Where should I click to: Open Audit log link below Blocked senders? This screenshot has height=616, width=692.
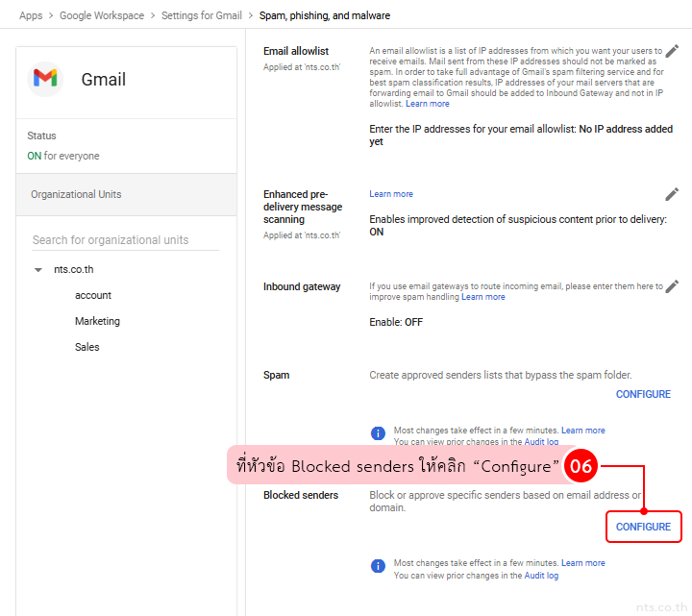(541, 576)
